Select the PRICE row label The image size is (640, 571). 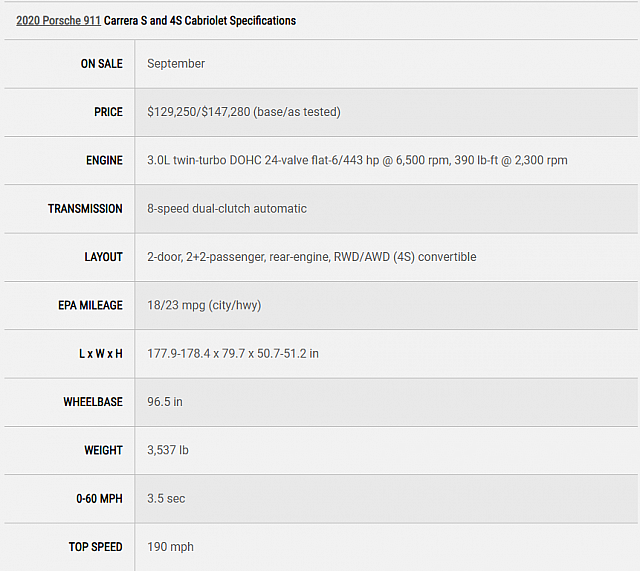tap(108, 112)
